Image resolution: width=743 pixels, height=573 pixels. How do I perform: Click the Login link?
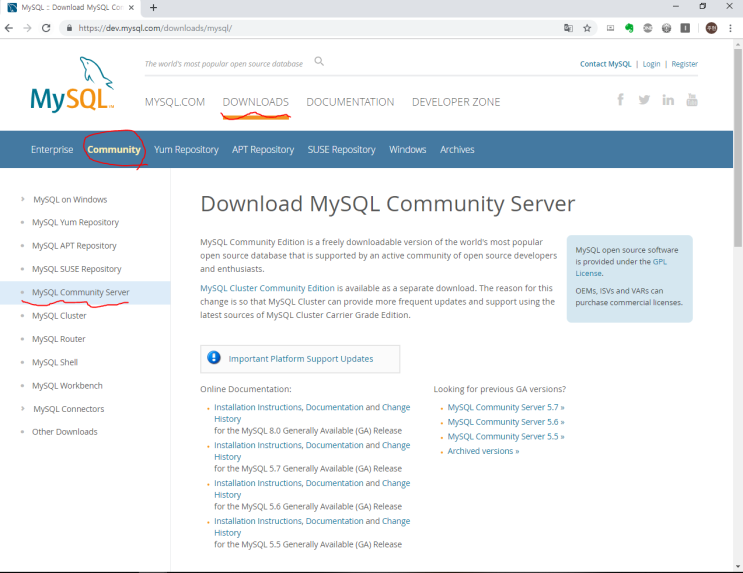[x=651, y=64]
